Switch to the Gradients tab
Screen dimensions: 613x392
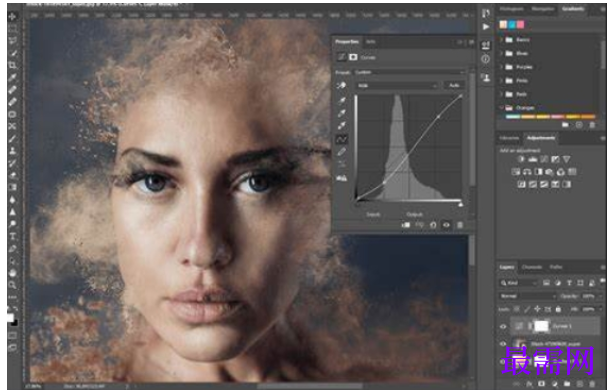(x=573, y=9)
